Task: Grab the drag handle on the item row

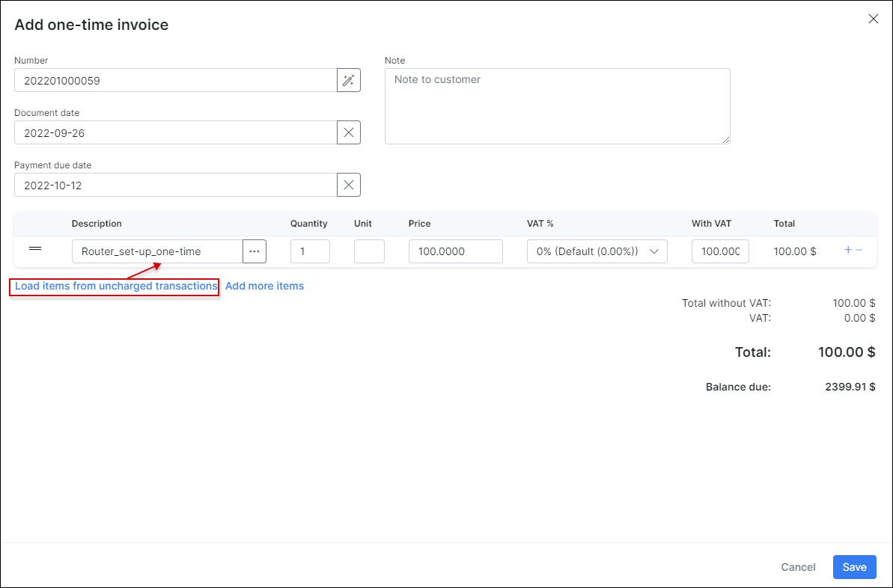Action: click(x=35, y=248)
